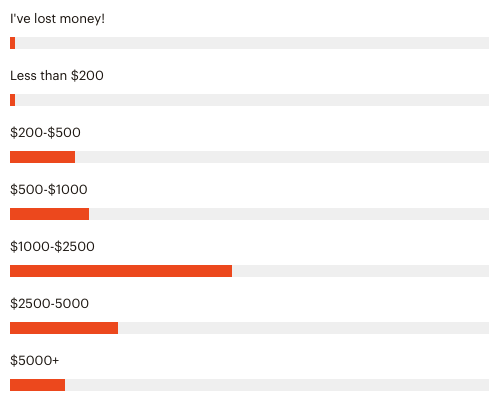Select the "$500-$1000" option label
The height and width of the screenshot is (411, 489).
pos(49,190)
